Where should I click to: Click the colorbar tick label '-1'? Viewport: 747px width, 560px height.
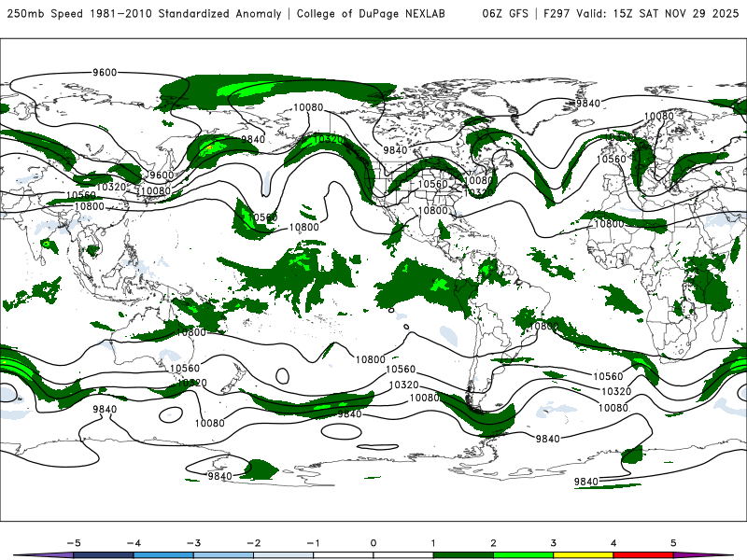point(313,543)
